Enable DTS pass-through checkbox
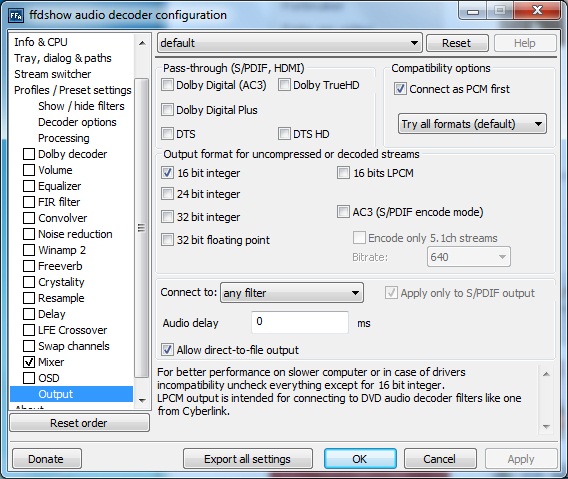 click(x=167, y=134)
